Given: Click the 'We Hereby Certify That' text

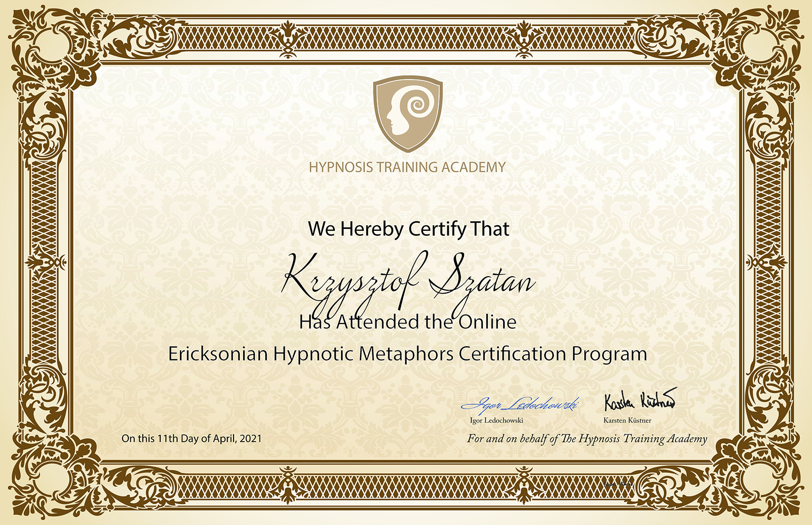Looking at the screenshot, I should click(x=408, y=229).
